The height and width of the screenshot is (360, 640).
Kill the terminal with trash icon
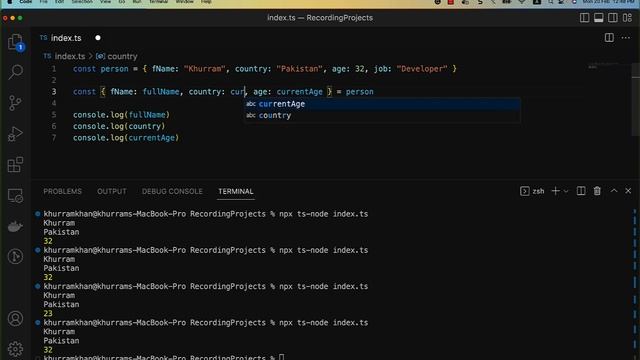pyautogui.click(x=597, y=191)
